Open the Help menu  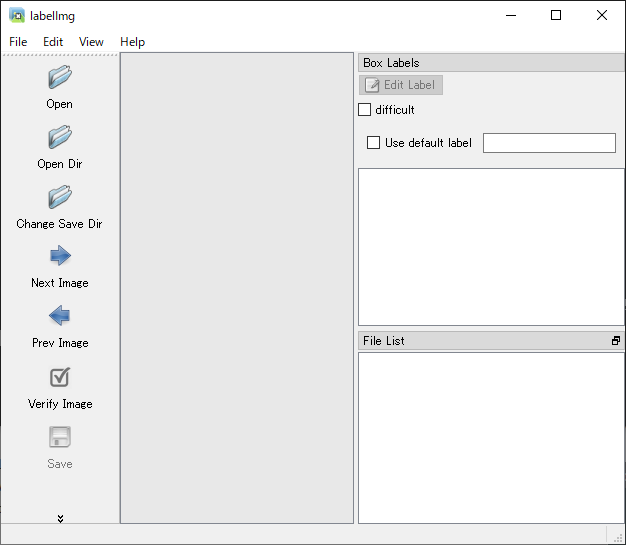(132, 42)
